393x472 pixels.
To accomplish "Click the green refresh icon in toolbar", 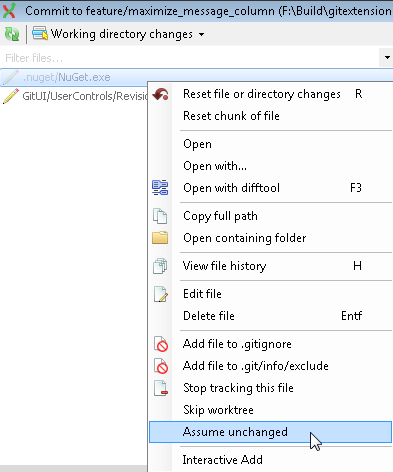I will coord(12,34).
